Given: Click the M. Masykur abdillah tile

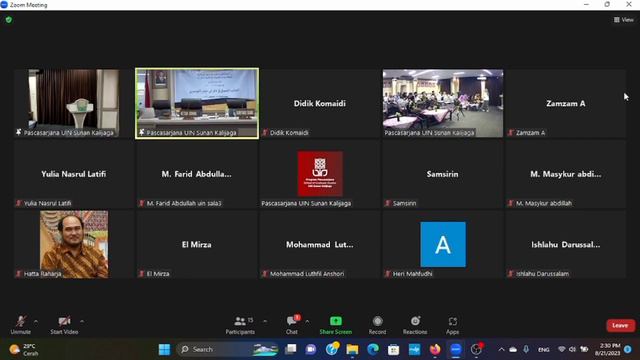Looking at the screenshot, I should 565,174.
